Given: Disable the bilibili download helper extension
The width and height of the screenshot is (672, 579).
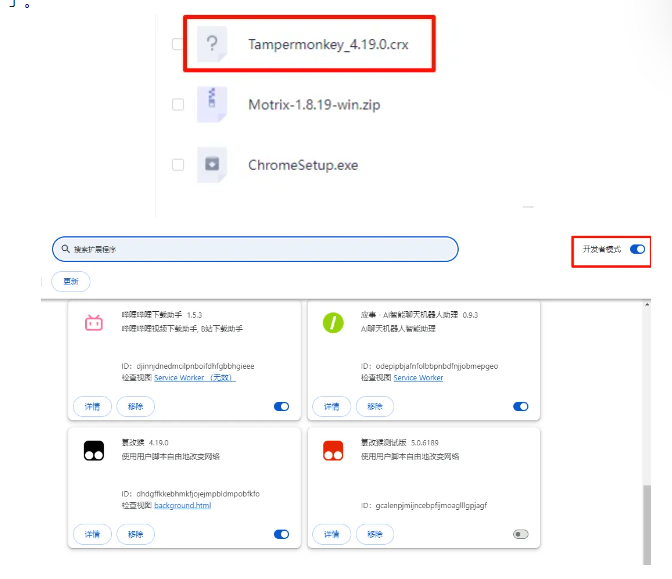Looking at the screenshot, I should click(x=282, y=406).
